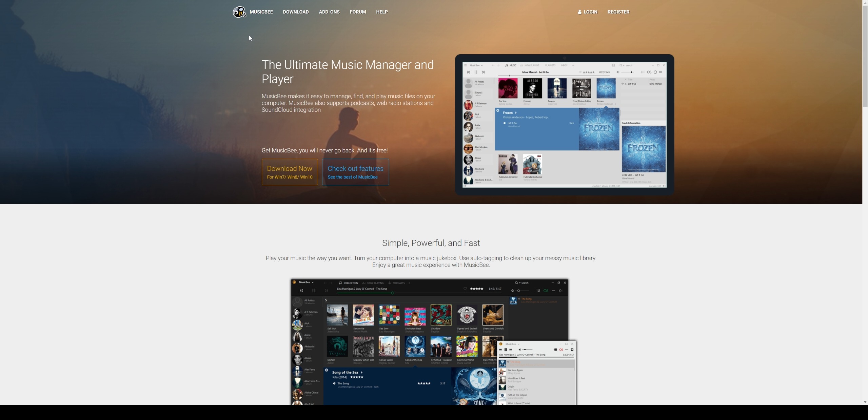Open the HELP nav item

point(382,12)
